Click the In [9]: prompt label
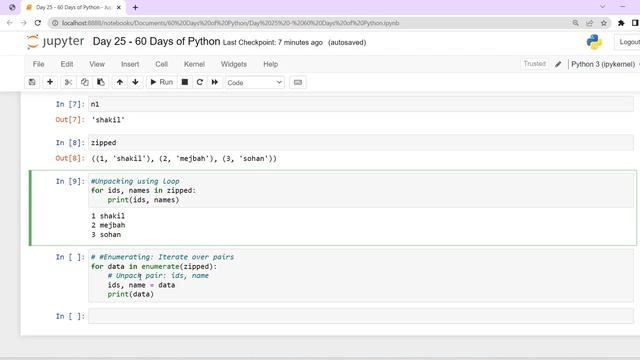640x360 pixels. coord(70,181)
